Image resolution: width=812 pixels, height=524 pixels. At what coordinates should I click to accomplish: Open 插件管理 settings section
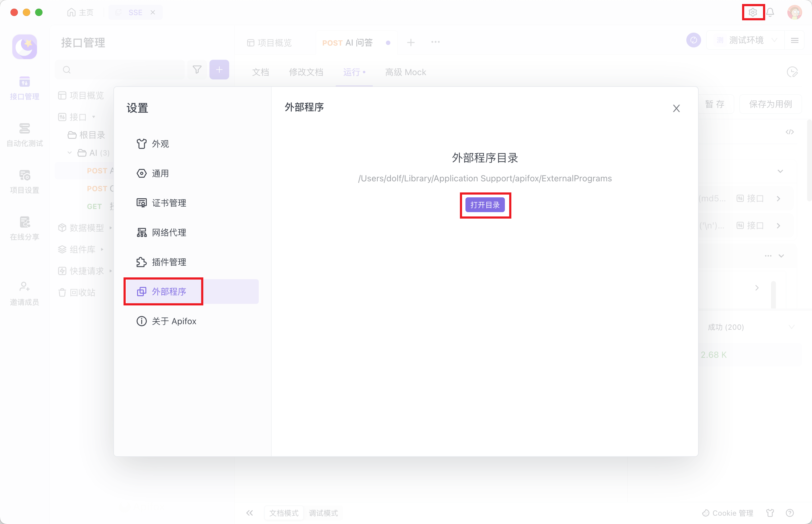coord(168,262)
